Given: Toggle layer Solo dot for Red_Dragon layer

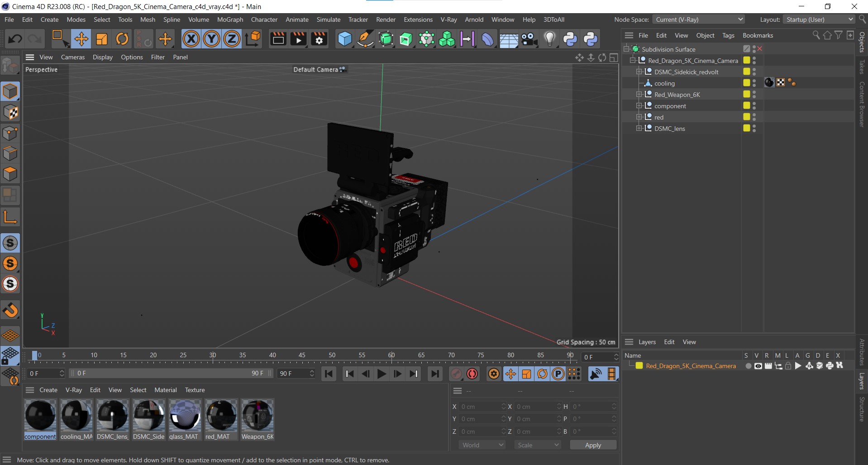Looking at the screenshot, I should [x=748, y=366].
